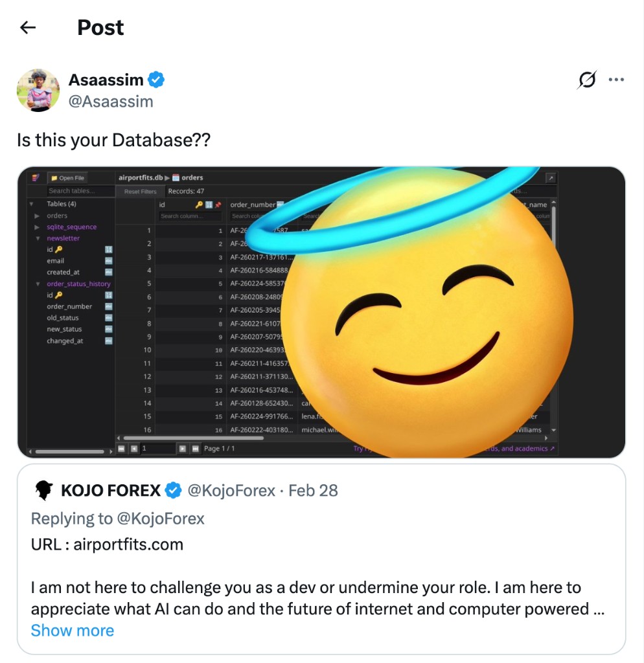Expand the orders table in the sidebar
This screenshot has width=644, height=663.
pos(37,216)
